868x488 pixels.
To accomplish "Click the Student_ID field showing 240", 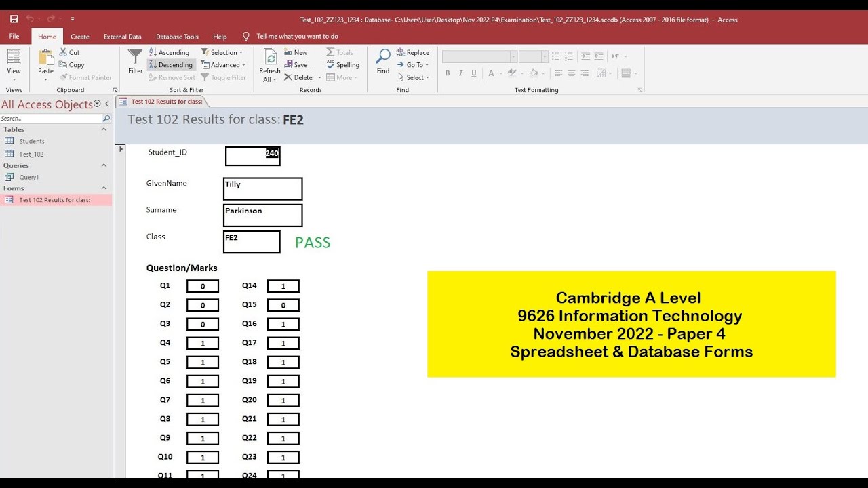I will [x=253, y=156].
